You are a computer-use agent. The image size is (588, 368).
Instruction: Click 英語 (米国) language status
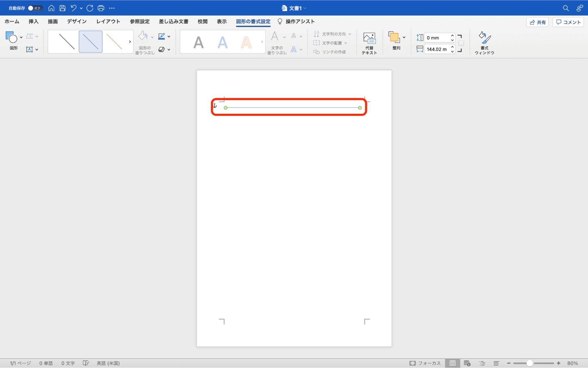[108, 363]
